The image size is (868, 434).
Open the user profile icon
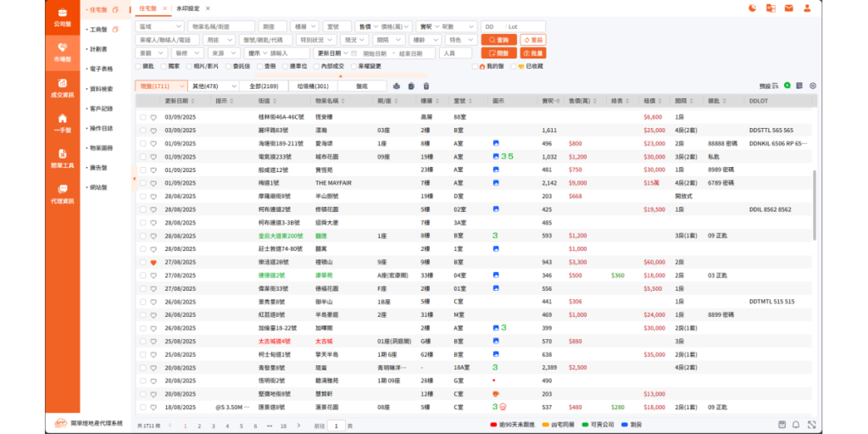coord(807,8)
